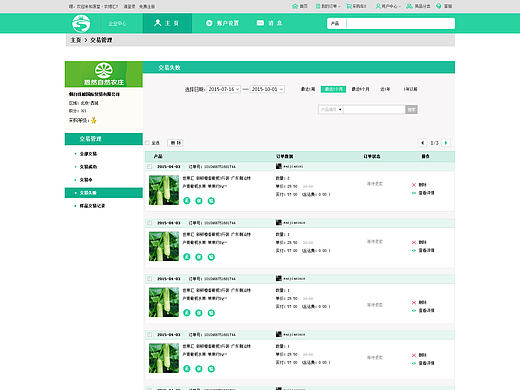The width and height of the screenshot is (520, 390).
Task: Click the site logo in green header
Action: point(81,23)
